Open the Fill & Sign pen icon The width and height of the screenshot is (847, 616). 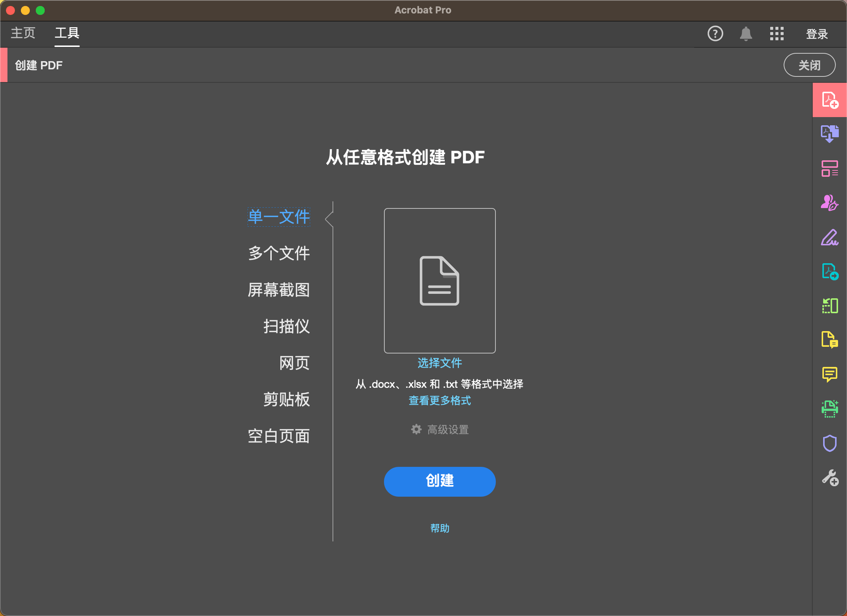pyautogui.click(x=829, y=237)
